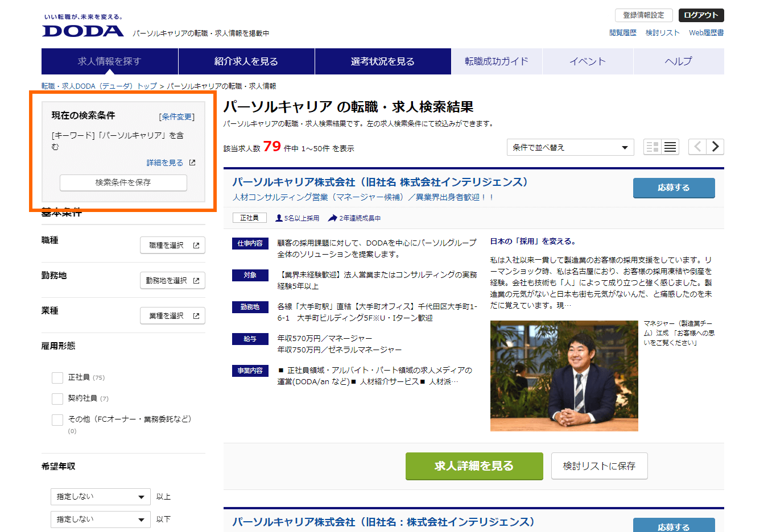This screenshot has width=768, height=532.
Task: Click external link icon beside 詳細を見る
Action: [x=192, y=163]
